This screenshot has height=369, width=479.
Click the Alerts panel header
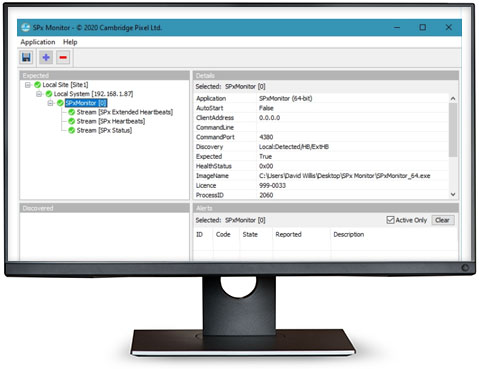(326, 208)
